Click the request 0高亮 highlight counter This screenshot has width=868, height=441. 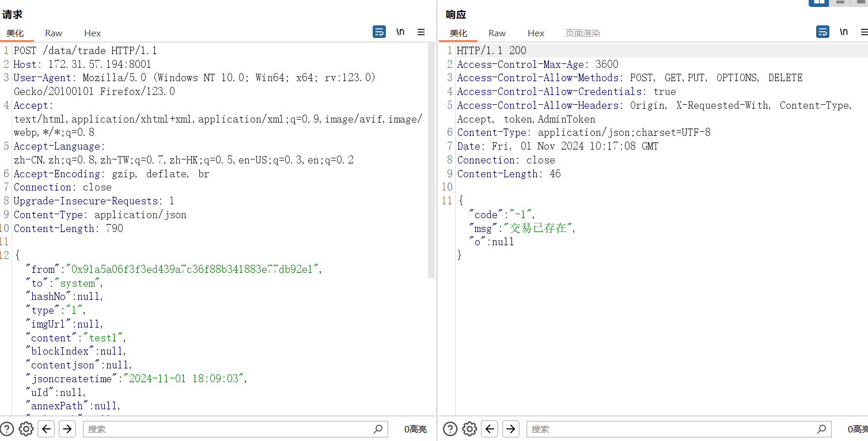tap(415, 429)
